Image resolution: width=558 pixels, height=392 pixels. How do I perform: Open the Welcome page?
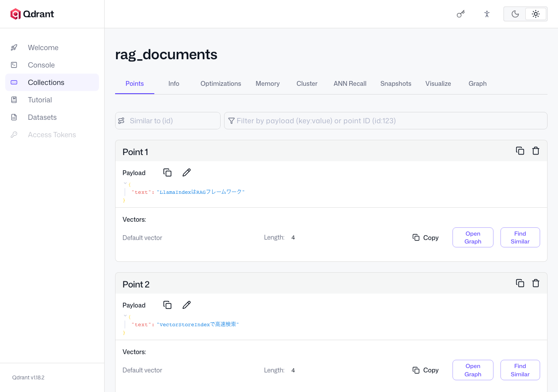click(52, 47)
